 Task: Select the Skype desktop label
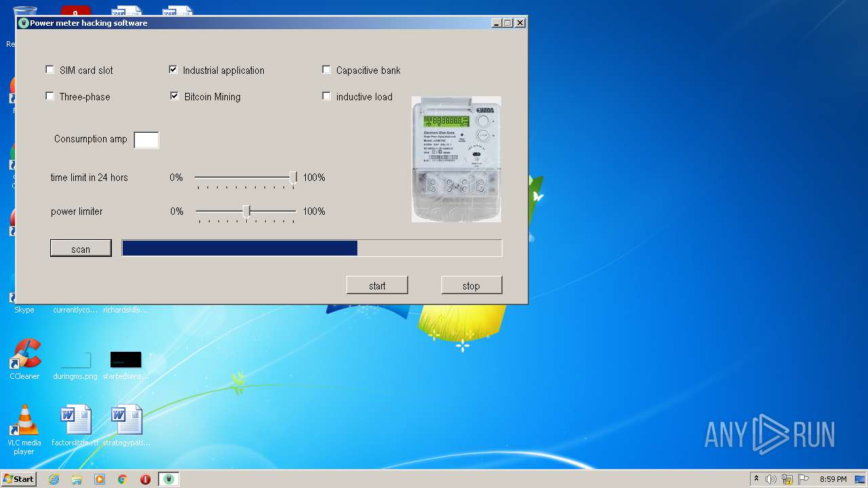[24, 310]
